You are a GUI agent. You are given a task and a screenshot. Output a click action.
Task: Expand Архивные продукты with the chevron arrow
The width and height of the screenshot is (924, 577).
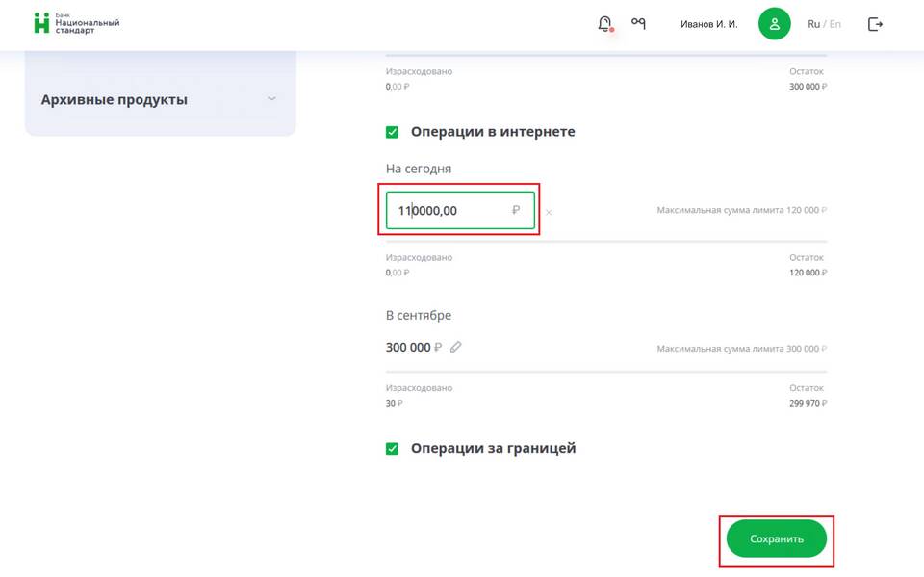(x=271, y=99)
